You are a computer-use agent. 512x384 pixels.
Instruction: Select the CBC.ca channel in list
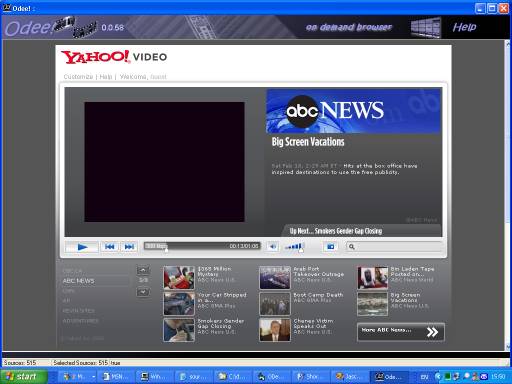point(72,271)
